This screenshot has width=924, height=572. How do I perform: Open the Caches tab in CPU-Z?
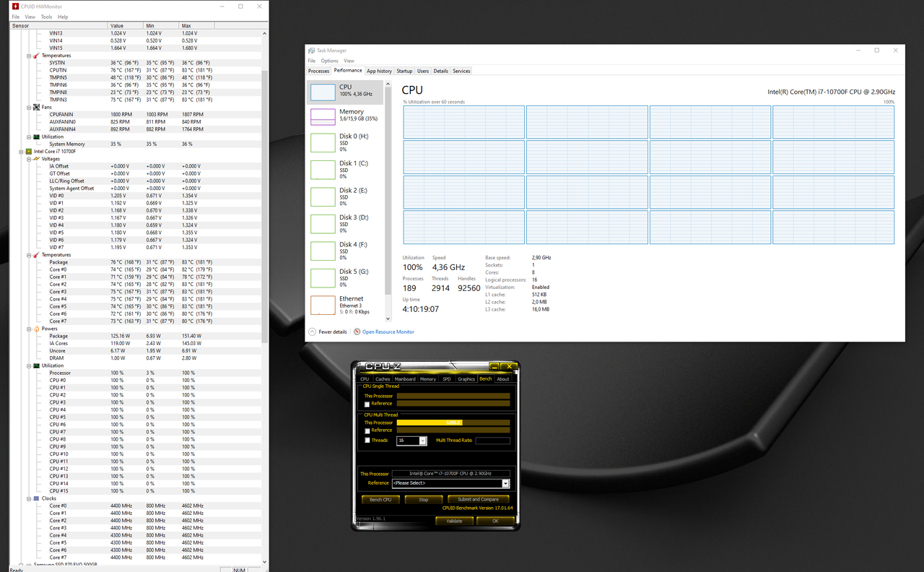[x=383, y=378]
